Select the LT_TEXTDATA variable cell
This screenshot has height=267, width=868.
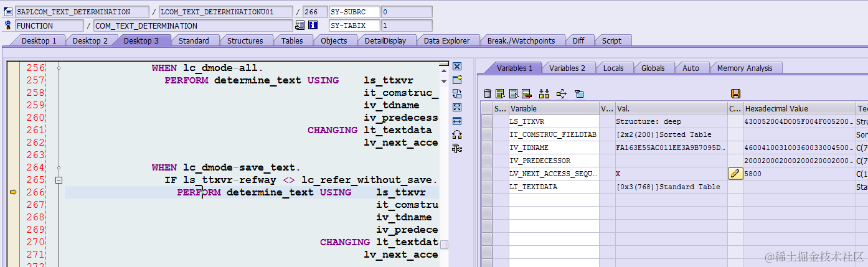[554, 187]
